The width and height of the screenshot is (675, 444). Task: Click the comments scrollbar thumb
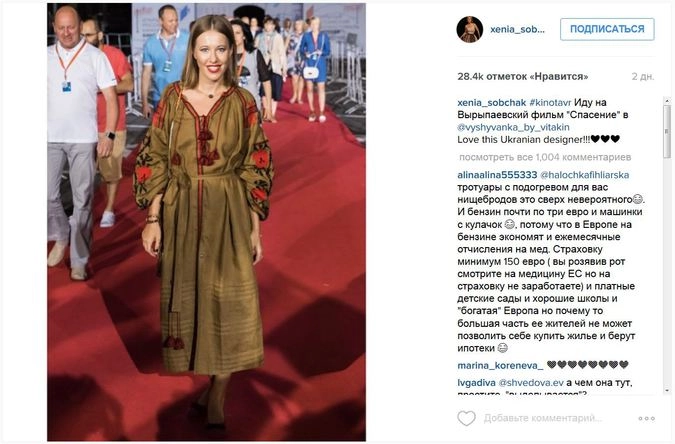click(x=667, y=131)
